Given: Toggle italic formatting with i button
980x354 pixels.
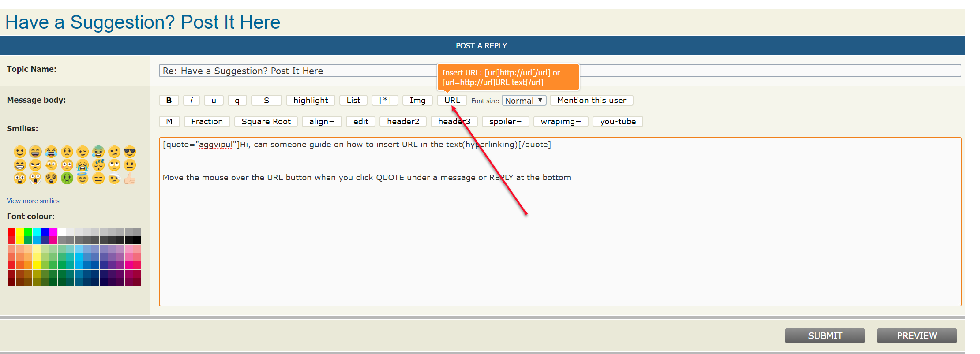Looking at the screenshot, I should (x=191, y=101).
